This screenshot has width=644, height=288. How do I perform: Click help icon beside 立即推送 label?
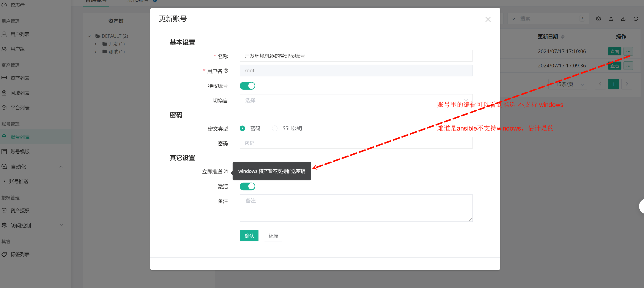click(x=226, y=171)
